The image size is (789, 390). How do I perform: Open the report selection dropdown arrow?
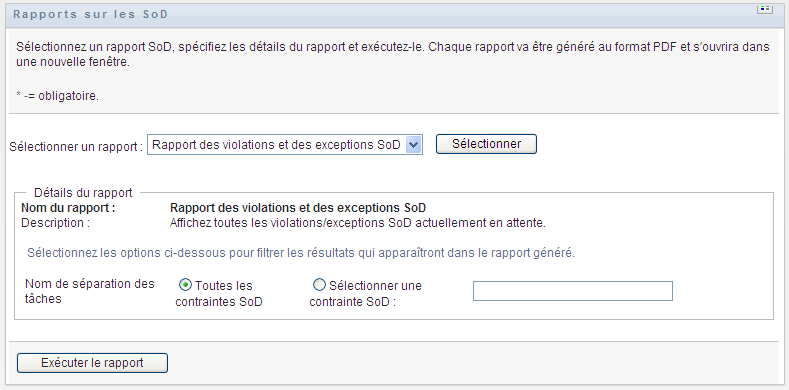pyautogui.click(x=414, y=145)
